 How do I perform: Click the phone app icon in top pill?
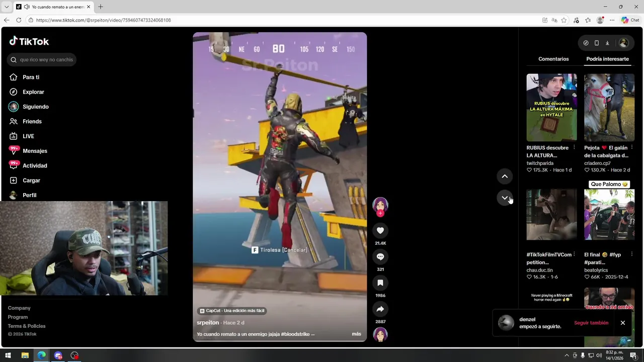point(597,43)
